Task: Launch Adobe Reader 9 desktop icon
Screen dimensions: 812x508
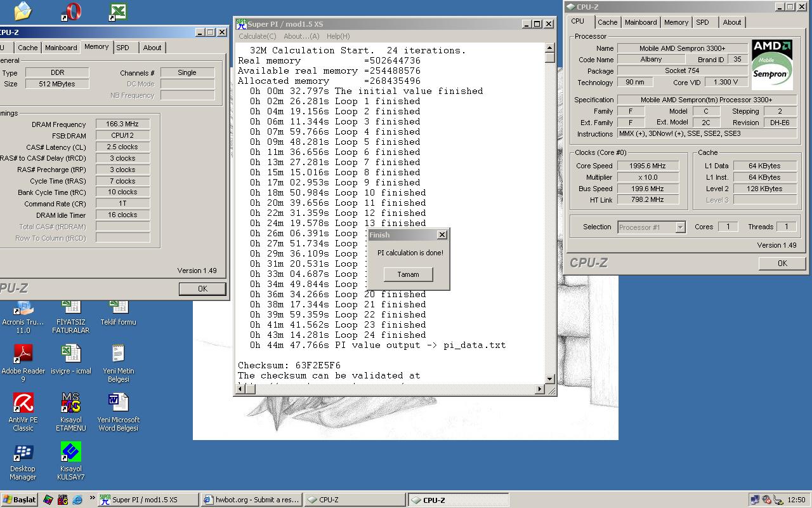Action: coord(23,353)
